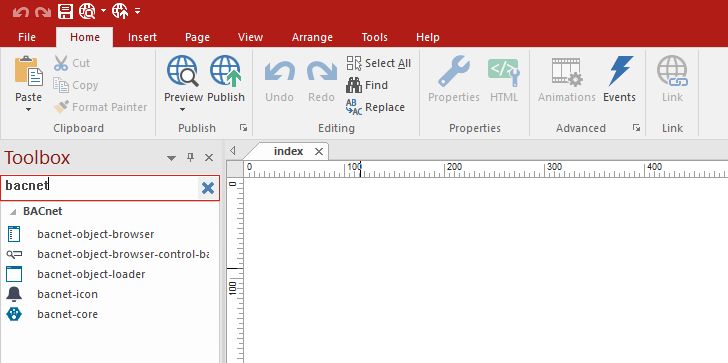Click the quick access Publish globe icon
The height and width of the screenshot is (363, 728).
click(x=120, y=11)
